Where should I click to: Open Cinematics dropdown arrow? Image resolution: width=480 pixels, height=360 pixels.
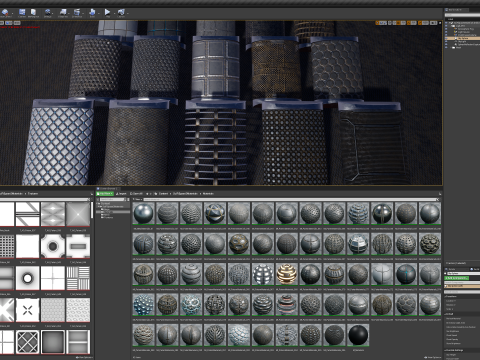click(83, 13)
